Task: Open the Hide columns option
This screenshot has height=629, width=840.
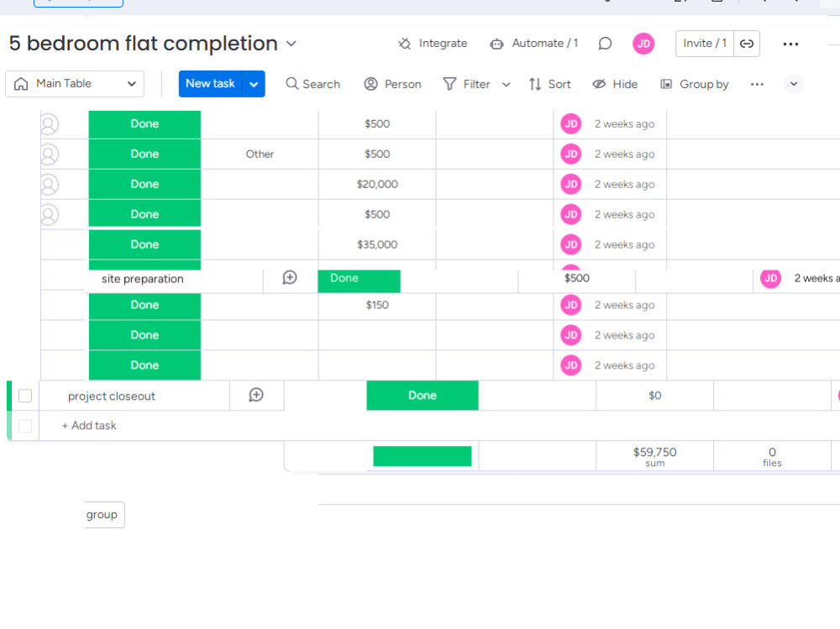Action: pyautogui.click(x=615, y=84)
